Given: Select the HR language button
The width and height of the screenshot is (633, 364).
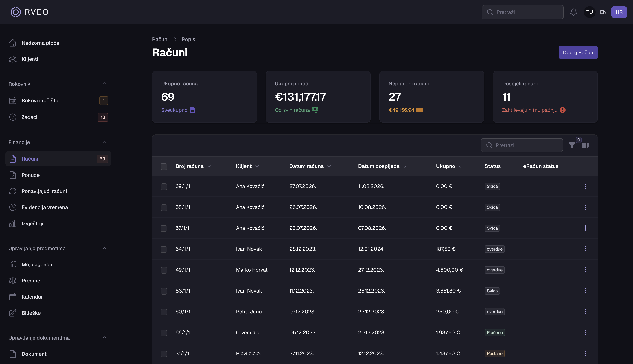Looking at the screenshot, I should pyautogui.click(x=619, y=12).
